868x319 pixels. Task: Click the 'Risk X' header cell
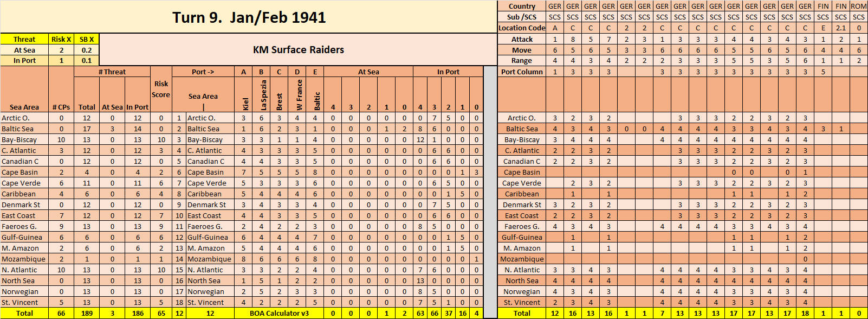61,39
